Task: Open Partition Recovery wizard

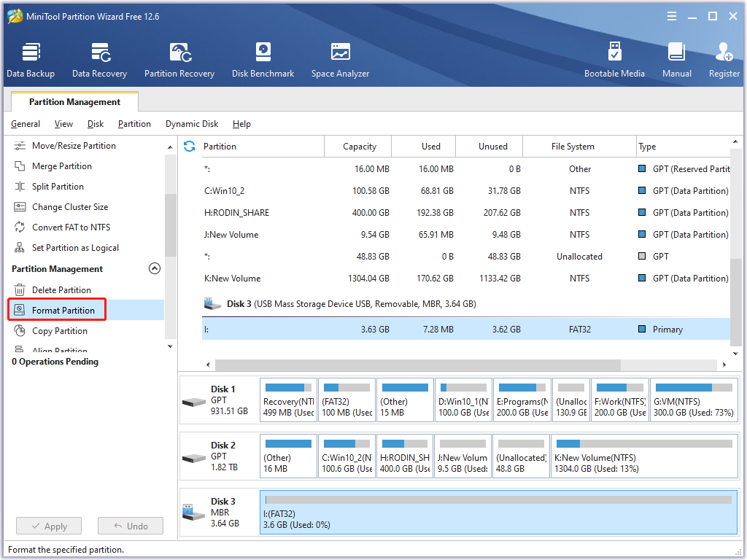Action: click(x=179, y=60)
